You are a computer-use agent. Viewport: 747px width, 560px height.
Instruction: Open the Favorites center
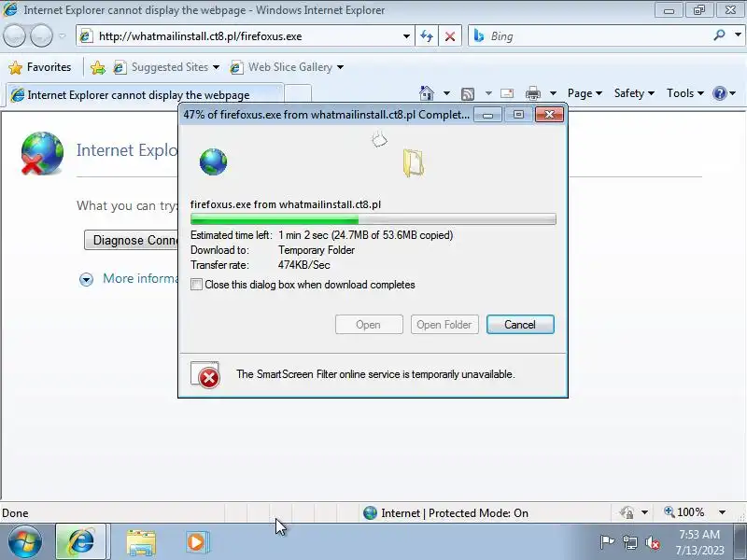pyautogui.click(x=40, y=67)
